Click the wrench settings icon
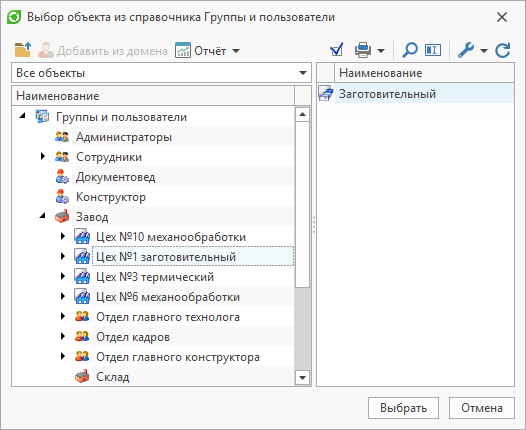Viewport: 526px width, 430px height. 466,50
